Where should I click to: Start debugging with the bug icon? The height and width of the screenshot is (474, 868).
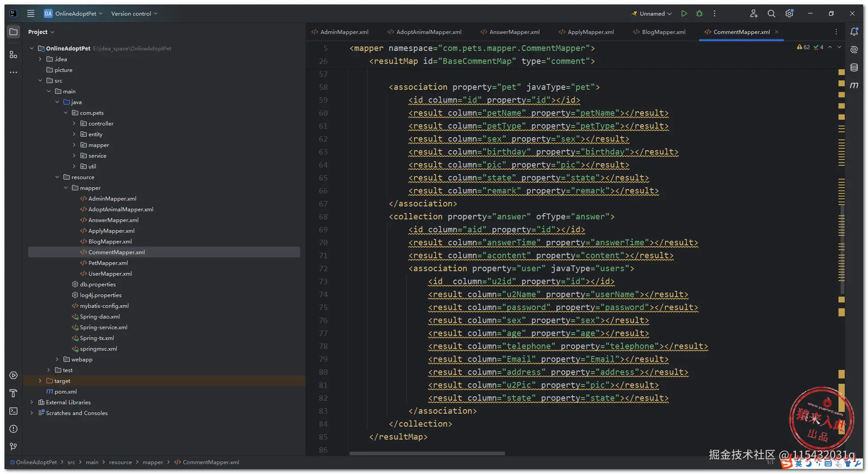coord(699,13)
